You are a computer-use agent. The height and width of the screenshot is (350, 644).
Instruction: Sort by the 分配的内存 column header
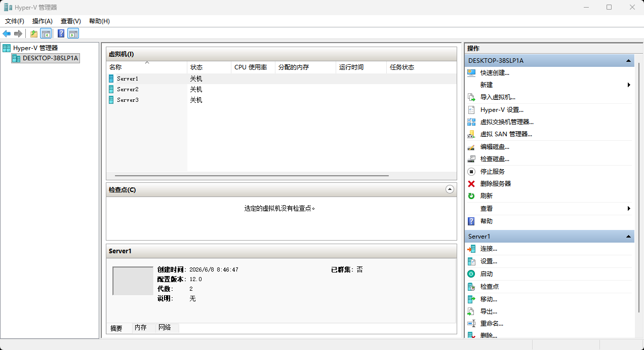pos(305,67)
